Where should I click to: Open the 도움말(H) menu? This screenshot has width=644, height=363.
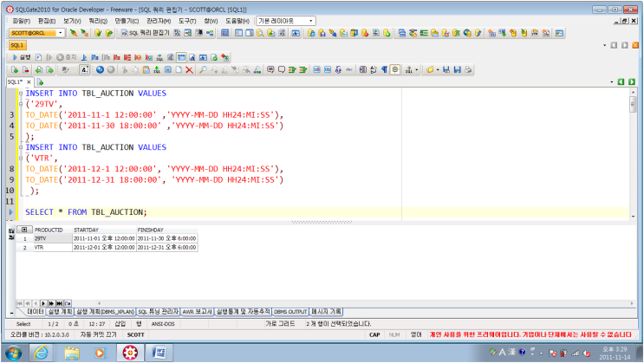[x=237, y=21]
